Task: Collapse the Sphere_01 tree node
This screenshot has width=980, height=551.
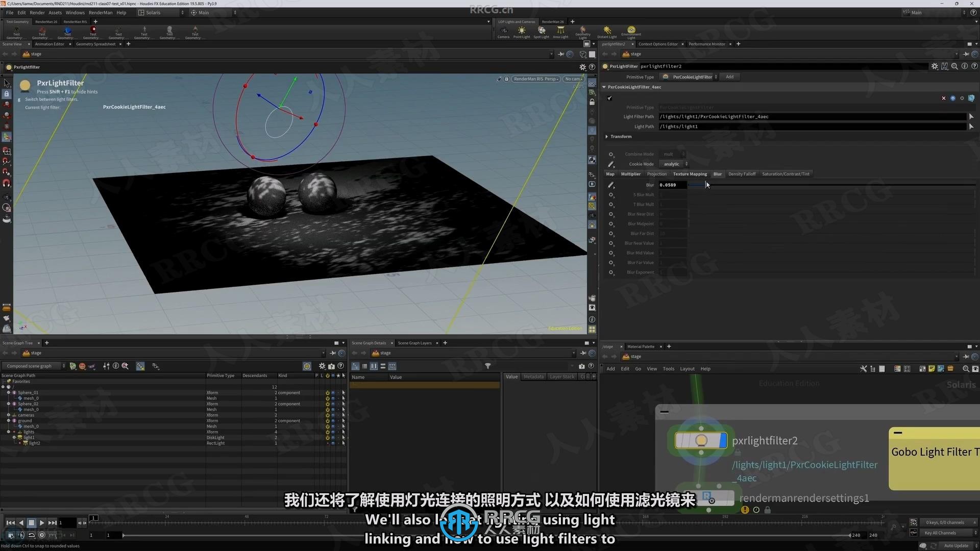Action: tap(8, 393)
